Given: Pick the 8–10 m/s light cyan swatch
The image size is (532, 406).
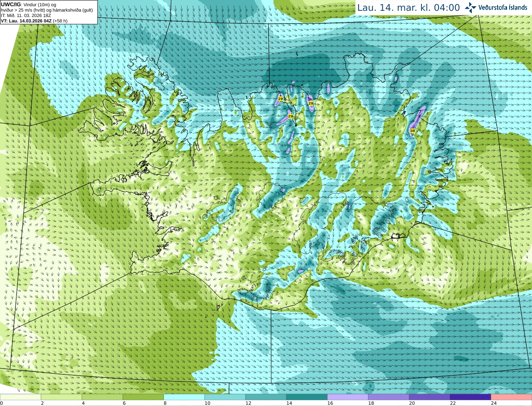Looking at the screenshot, I should (184, 397).
